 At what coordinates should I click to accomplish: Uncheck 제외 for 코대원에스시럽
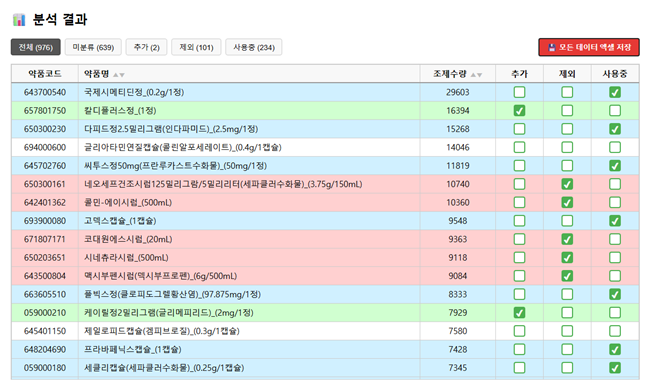(567, 239)
